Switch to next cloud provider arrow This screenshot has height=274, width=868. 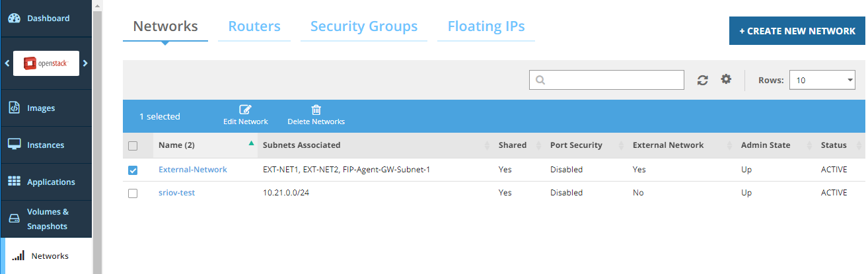[x=85, y=63]
